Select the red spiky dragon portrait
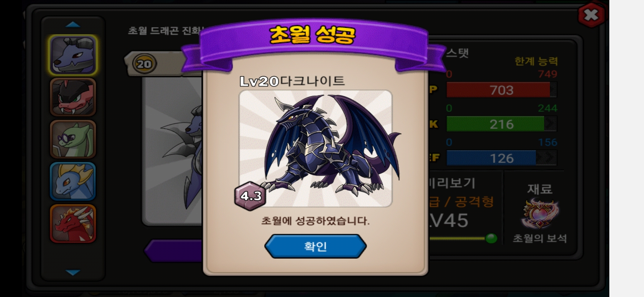This screenshot has width=644, height=297. click(73, 224)
